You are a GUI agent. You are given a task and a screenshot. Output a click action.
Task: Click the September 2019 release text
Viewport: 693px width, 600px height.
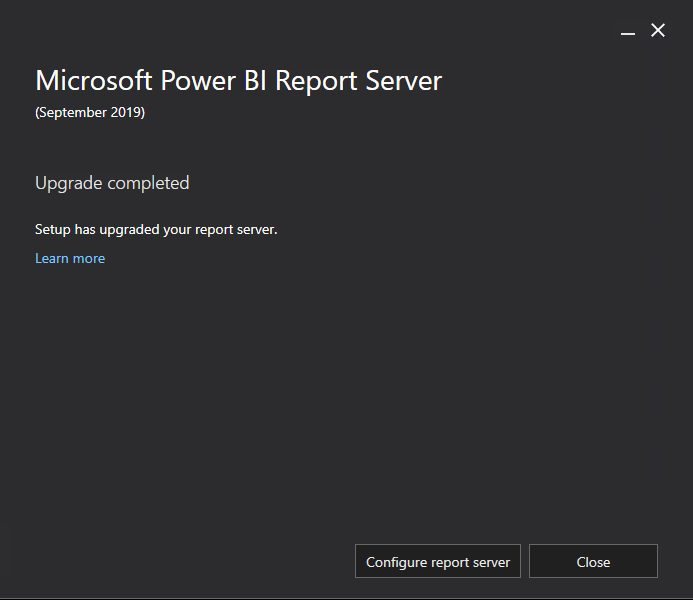[90, 112]
